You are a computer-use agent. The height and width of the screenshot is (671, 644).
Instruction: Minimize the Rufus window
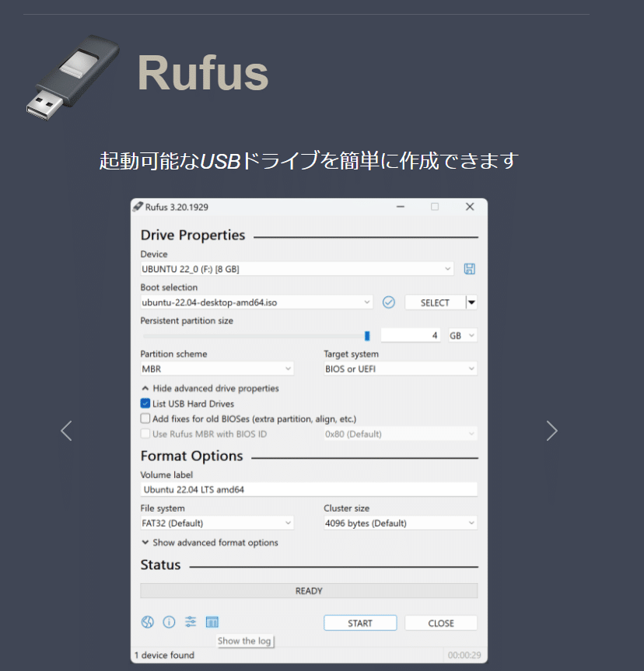pyautogui.click(x=401, y=207)
